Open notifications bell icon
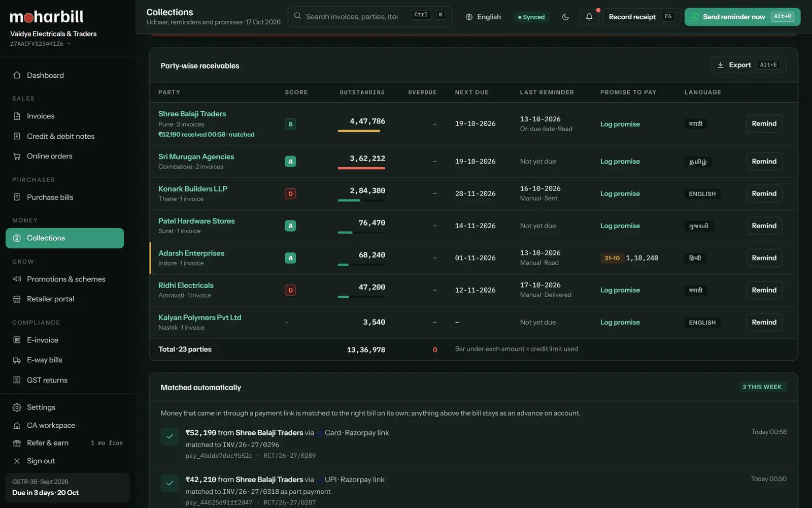812x508 pixels. click(589, 17)
